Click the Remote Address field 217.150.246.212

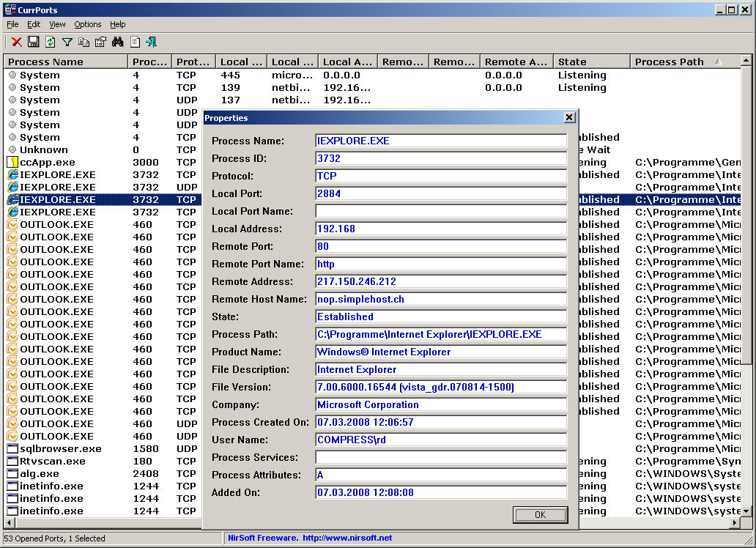click(441, 281)
